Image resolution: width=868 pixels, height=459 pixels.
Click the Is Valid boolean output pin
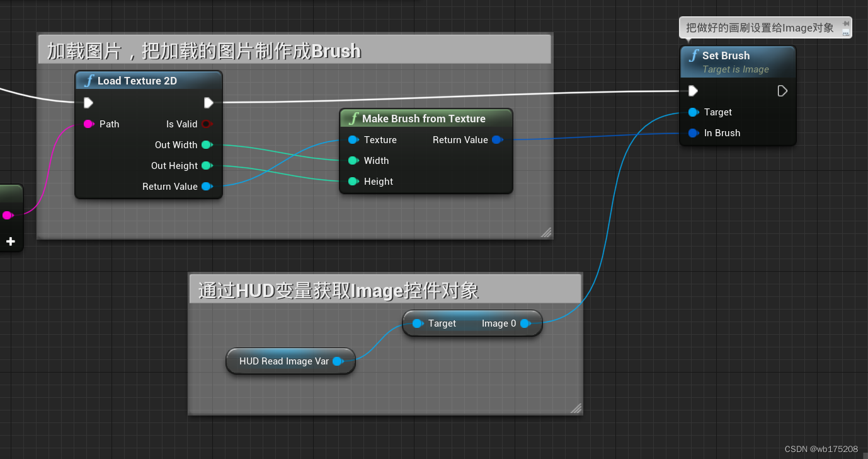[206, 124]
